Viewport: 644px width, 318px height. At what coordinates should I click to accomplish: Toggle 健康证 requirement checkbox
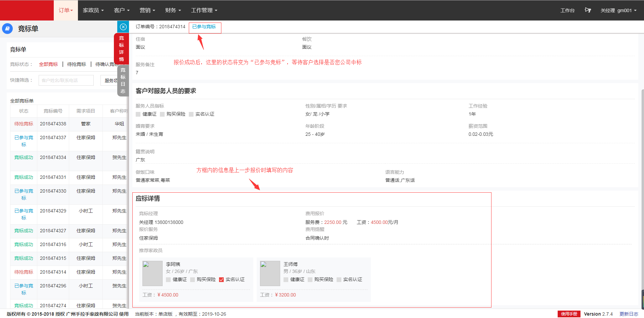click(x=138, y=114)
